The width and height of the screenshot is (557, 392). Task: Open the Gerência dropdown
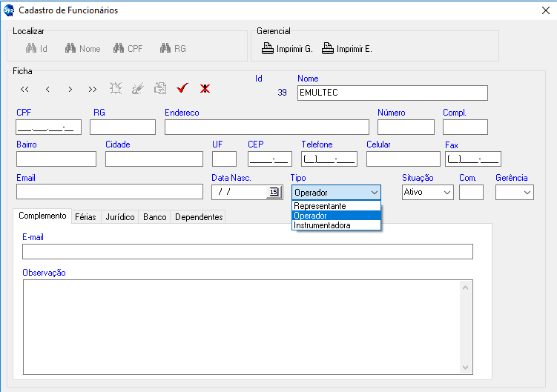[527, 192]
